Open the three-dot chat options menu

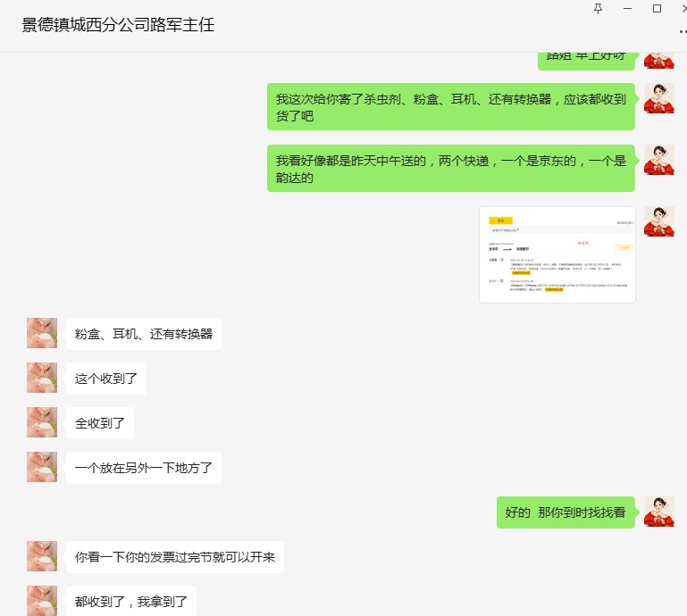(x=683, y=31)
